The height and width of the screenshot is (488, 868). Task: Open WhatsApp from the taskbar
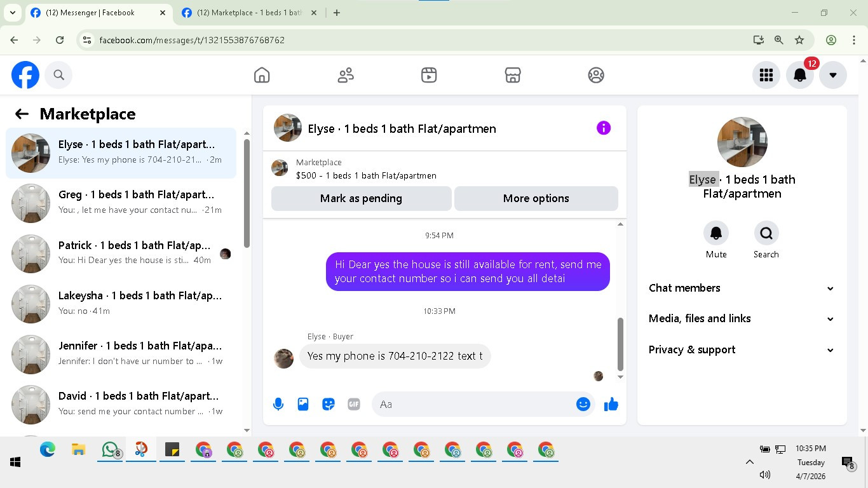click(x=111, y=450)
